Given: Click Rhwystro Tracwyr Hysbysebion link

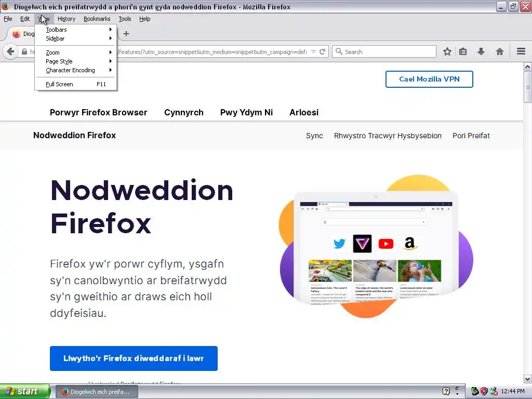Looking at the screenshot, I should click(388, 136).
